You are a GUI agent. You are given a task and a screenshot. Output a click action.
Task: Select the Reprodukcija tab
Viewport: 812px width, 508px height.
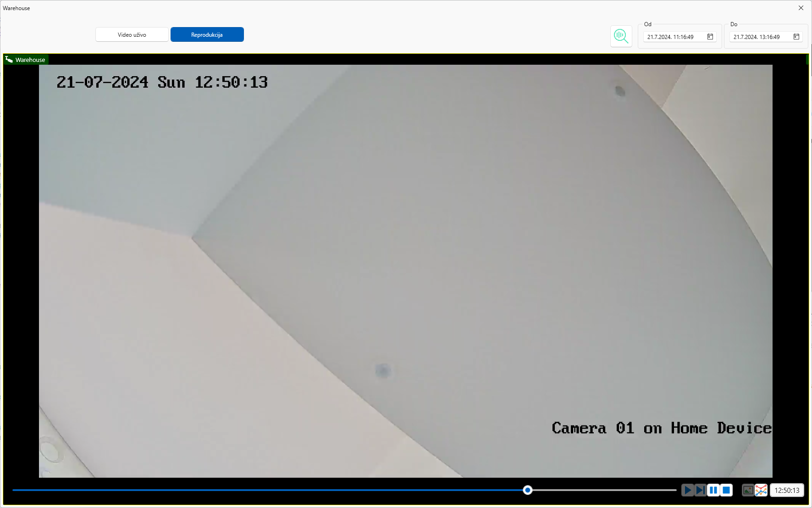click(207, 34)
